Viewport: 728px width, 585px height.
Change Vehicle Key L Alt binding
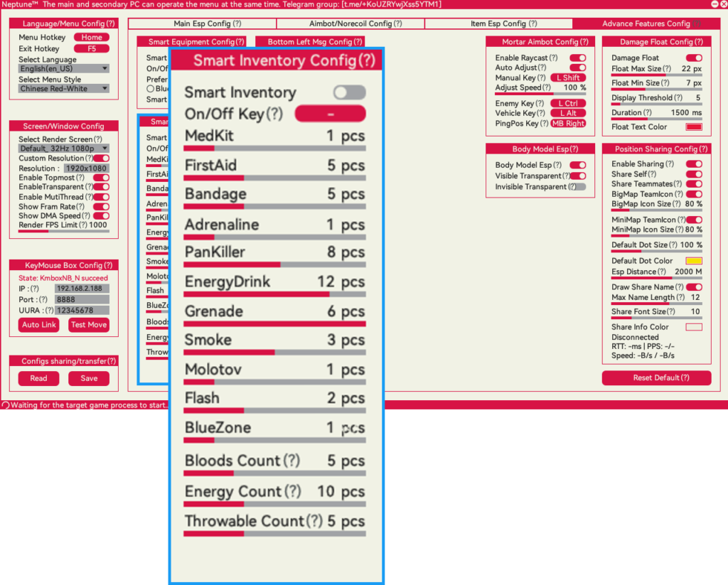coord(568,113)
